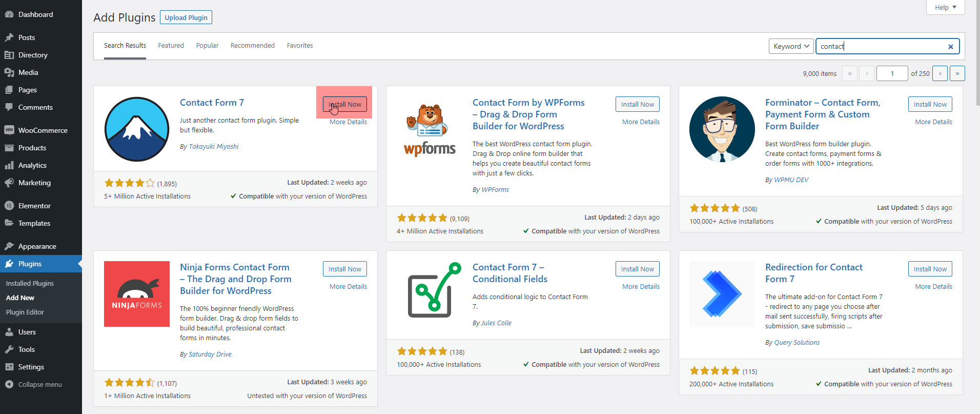Screen dimensions: 980x414
Task: Click the Comments bubble icon
Action: click(9, 107)
